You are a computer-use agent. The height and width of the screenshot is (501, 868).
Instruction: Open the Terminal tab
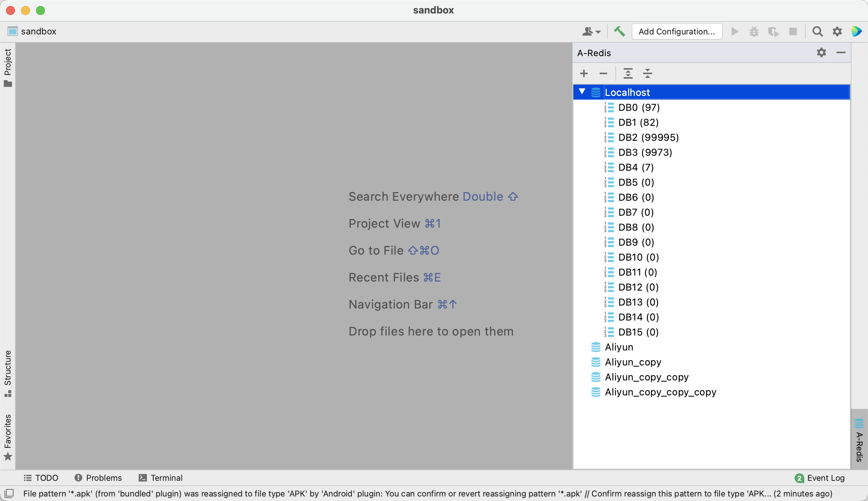point(160,478)
